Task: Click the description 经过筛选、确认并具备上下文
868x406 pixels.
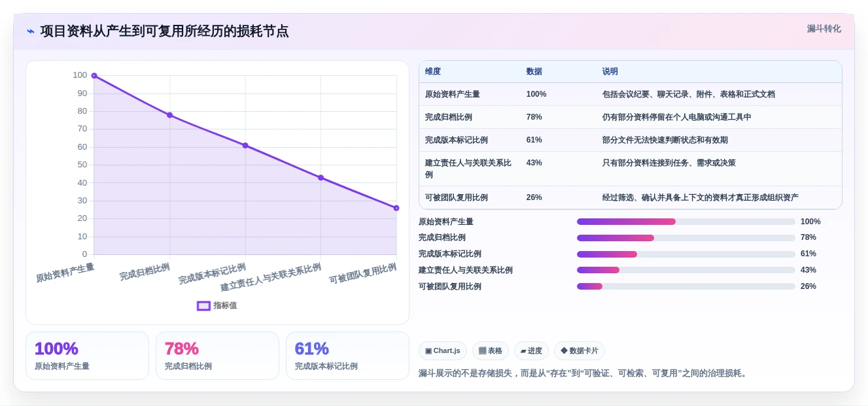Action: [701, 197]
